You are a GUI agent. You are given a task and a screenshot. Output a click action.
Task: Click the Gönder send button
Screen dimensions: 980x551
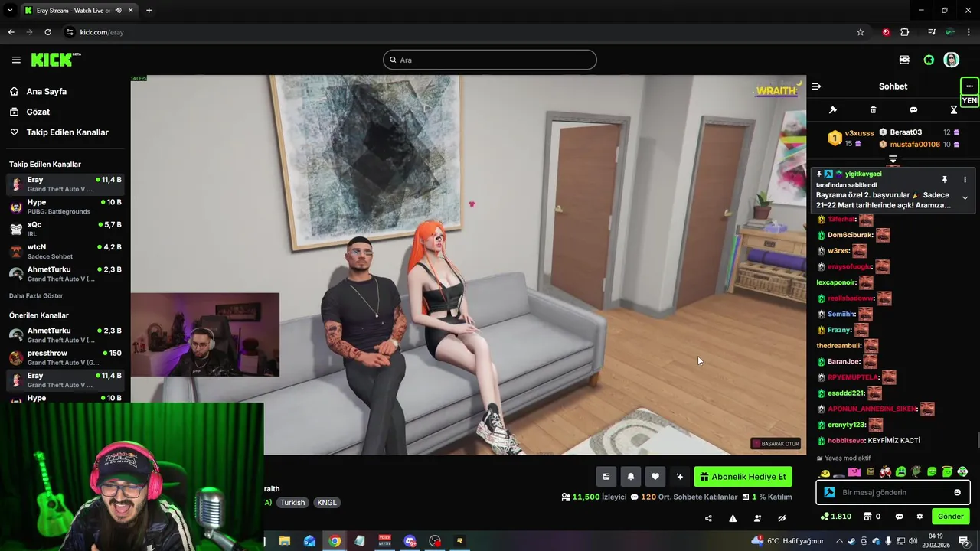point(950,517)
